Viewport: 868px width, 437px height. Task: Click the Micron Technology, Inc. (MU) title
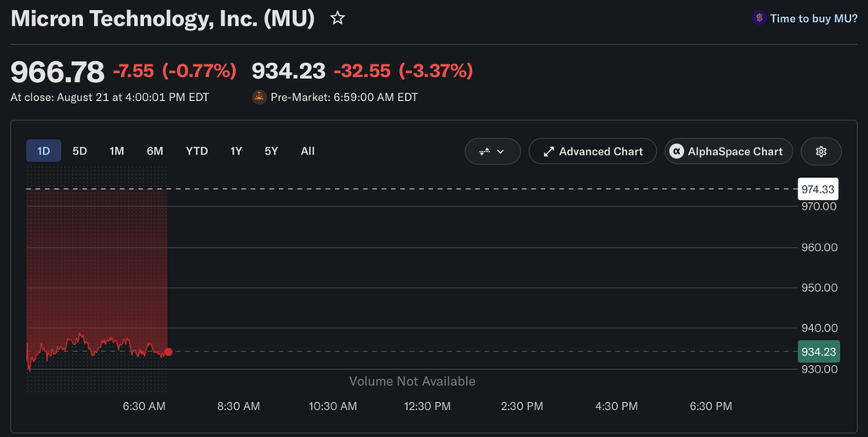point(163,19)
